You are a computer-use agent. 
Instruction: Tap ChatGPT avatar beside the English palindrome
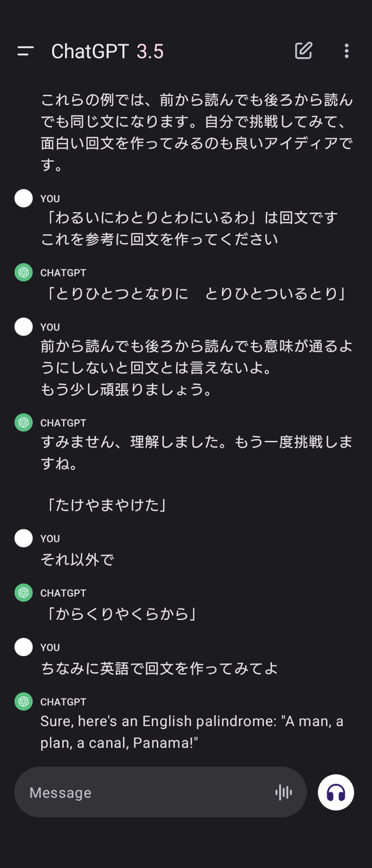pos(24,702)
